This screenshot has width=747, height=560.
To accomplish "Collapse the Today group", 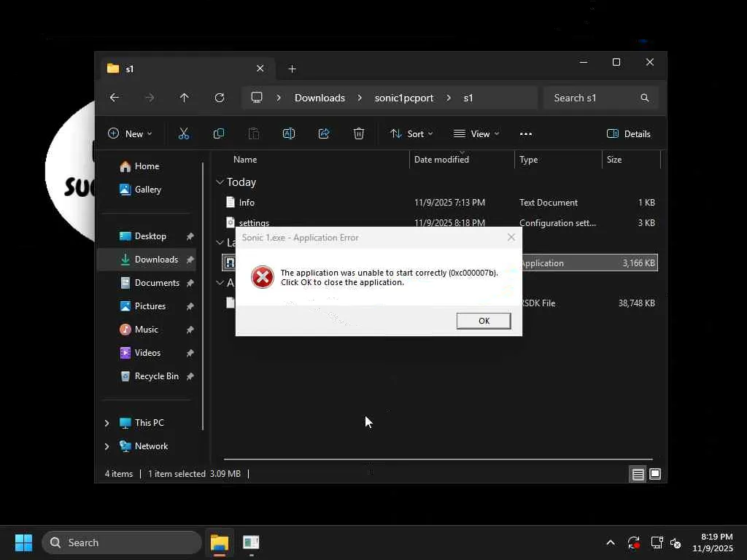I will click(220, 182).
